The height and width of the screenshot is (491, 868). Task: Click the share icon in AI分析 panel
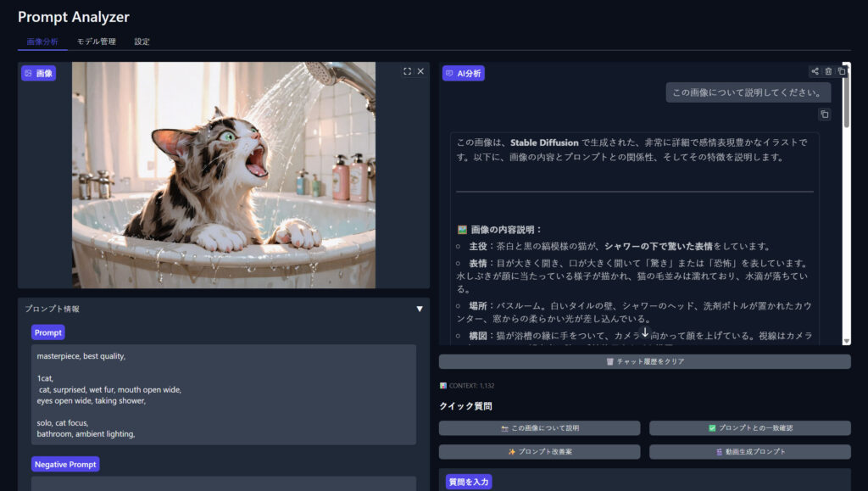[815, 72]
